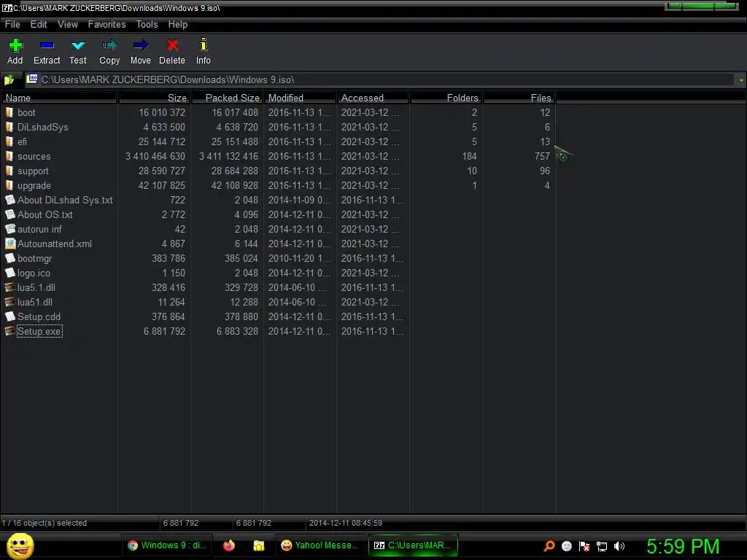The width and height of the screenshot is (747, 560).
Task: Open the Favorites menu
Action: [107, 24]
